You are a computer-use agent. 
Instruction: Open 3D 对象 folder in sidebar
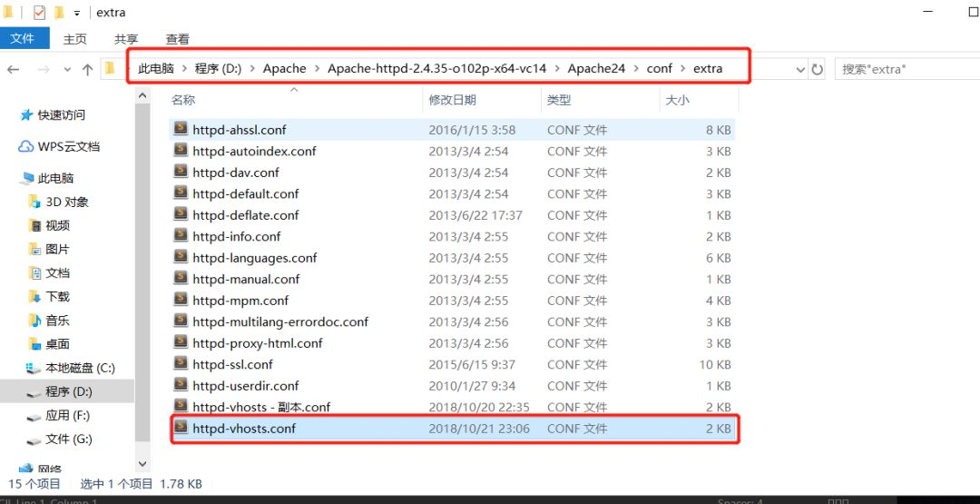pyautogui.click(x=67, y=202)
